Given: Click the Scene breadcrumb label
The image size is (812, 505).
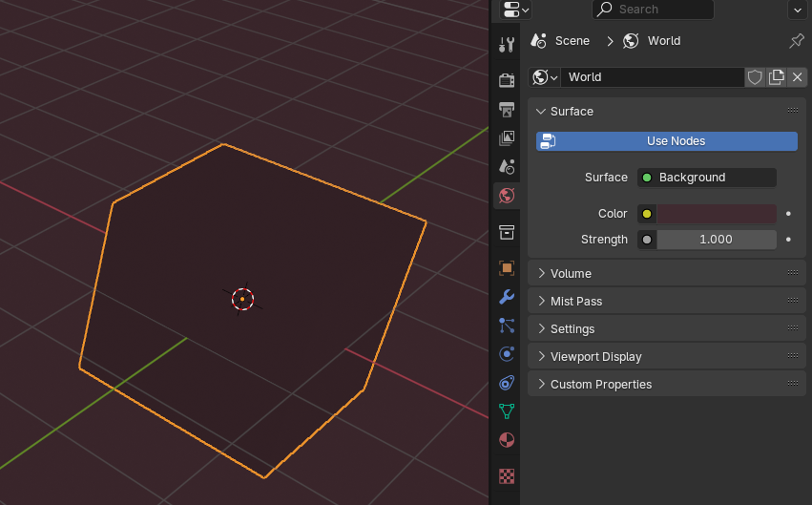Looking at the screenshot, I should tap(573, 41).
